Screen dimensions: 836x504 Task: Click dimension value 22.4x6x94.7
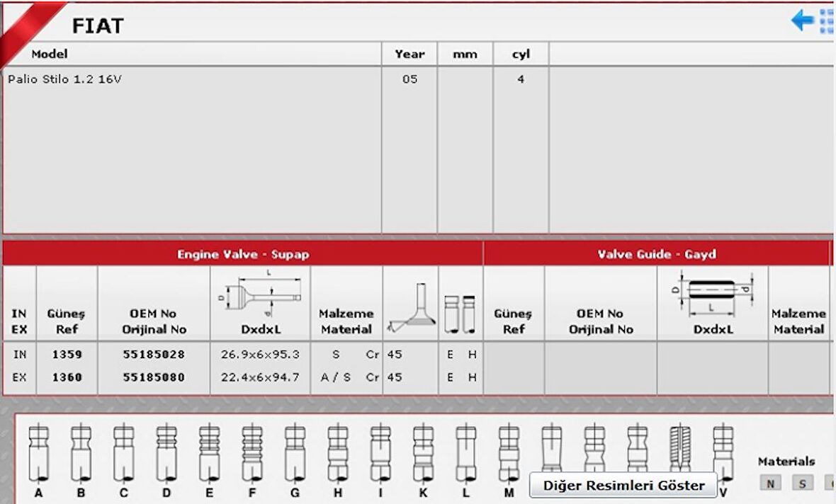point(260,377)
